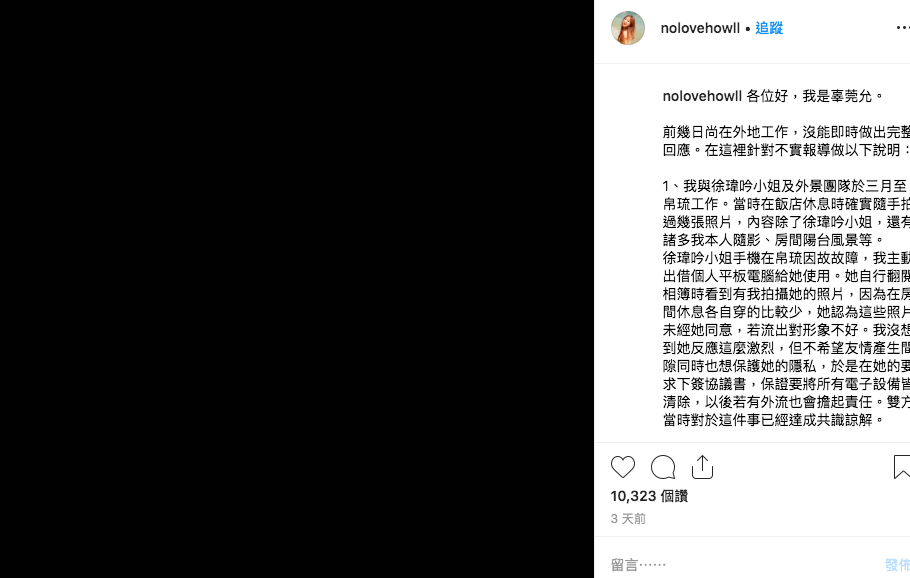Click nolovehowll username in the caption
910x578 pixels.
[x=702, y=96]
